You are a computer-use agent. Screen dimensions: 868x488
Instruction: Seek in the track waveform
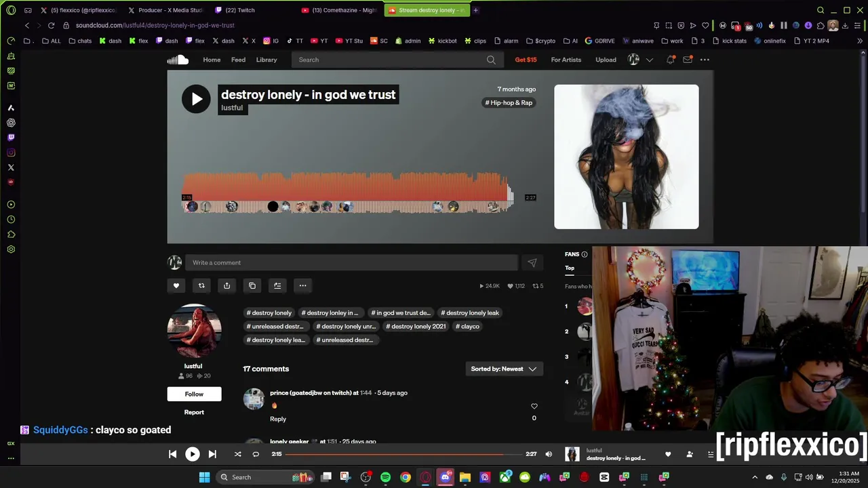348,192
